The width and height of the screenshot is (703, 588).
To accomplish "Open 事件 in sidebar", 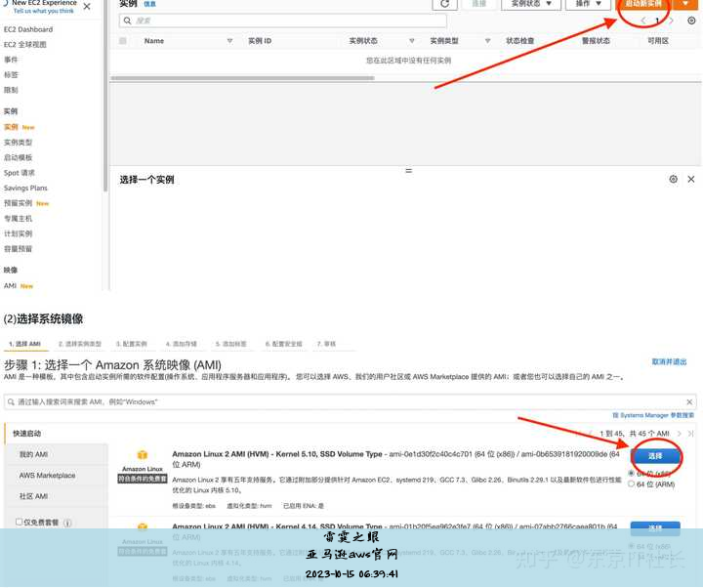I will [11, 60].
